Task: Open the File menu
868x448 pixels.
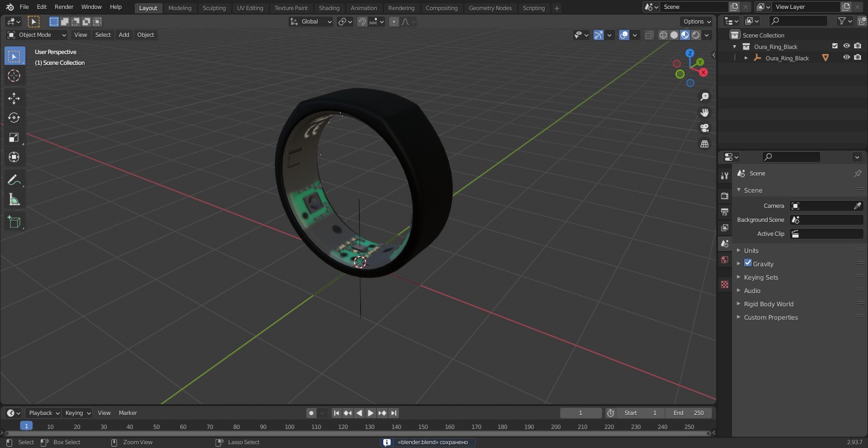Action: [24, 7]
